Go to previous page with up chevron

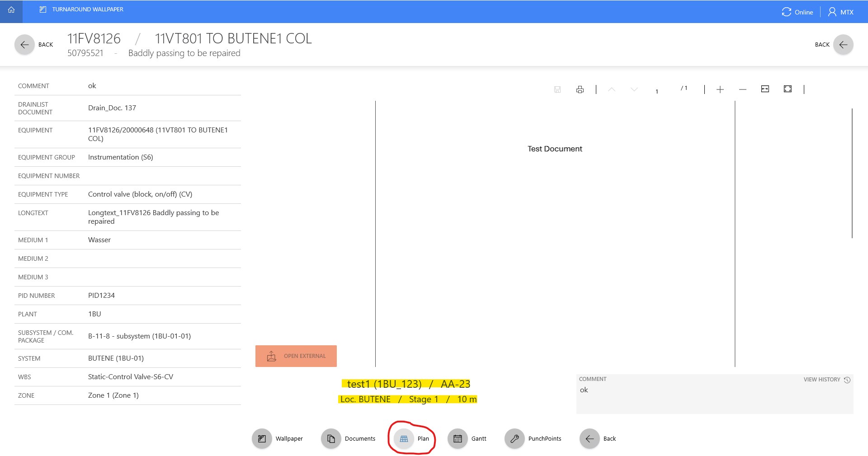coord(612,89)
